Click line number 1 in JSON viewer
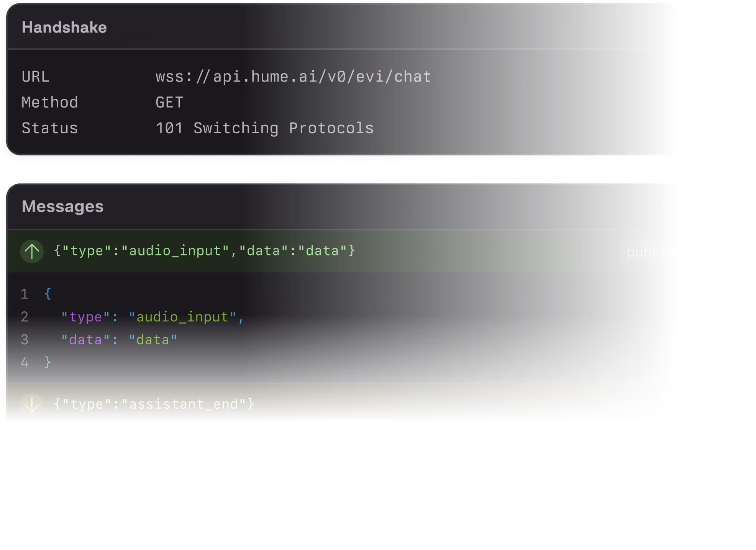The image size is (756, 550). (x=25, y=294)
